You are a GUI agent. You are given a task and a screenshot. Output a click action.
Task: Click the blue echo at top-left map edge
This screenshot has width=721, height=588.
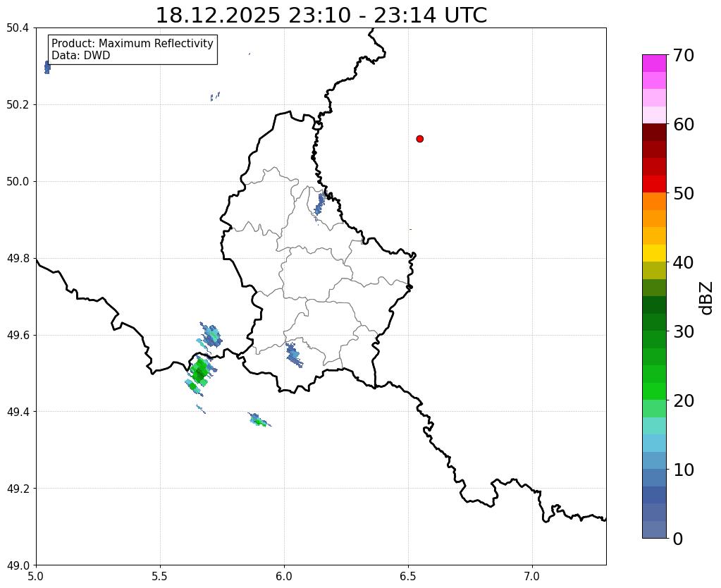(x=47, y=67)
